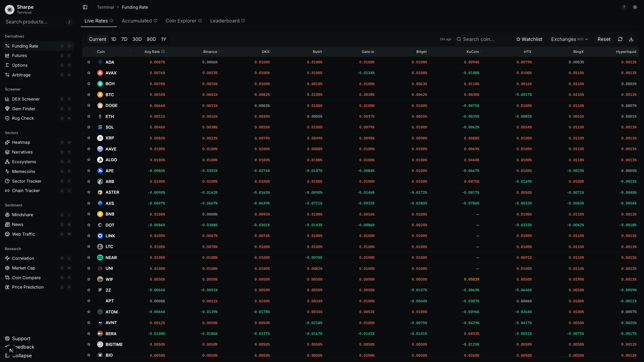The width and height of the screenshot is (644, 362).
Task: Open the sector Heatmap
Action: 21,142
